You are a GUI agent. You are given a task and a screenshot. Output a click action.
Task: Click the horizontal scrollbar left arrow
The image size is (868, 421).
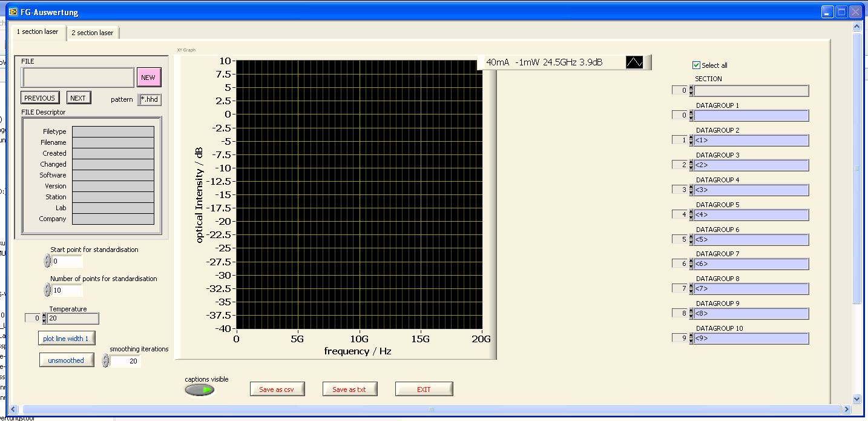point(14,409)
